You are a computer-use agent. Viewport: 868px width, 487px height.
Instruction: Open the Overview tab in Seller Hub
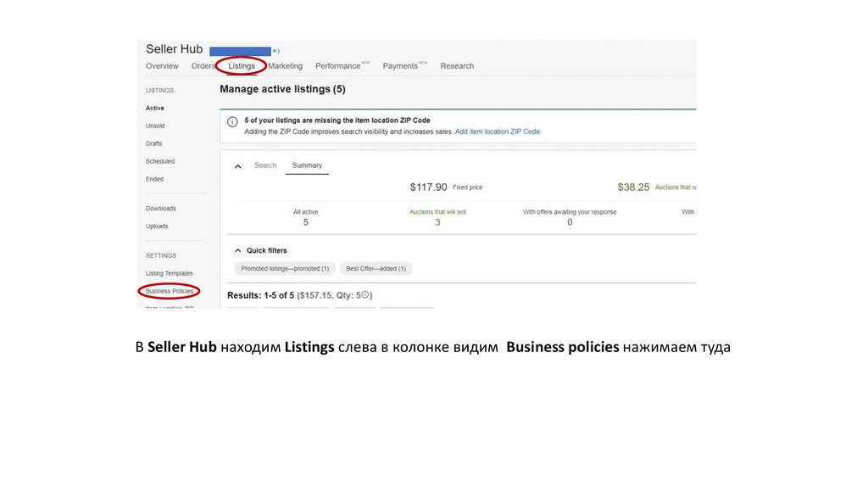point(162,66)
